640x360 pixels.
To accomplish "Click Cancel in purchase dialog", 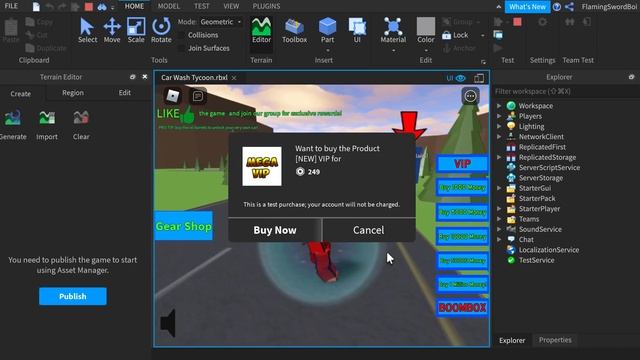I will [369, 230].
